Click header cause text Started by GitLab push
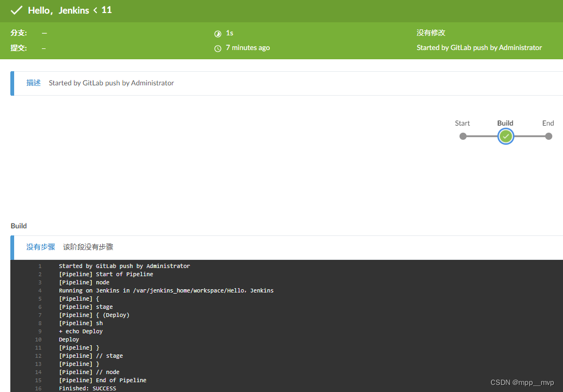Image resolution: width=563 pixels, height=392 pixels. [x=479, y=48]
